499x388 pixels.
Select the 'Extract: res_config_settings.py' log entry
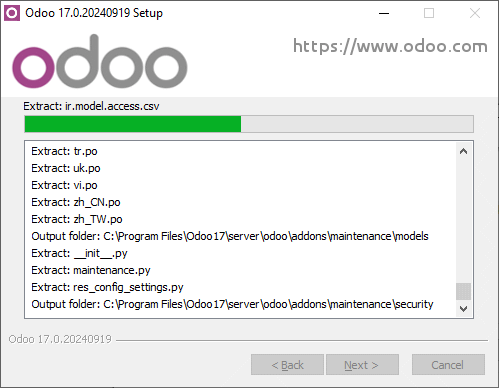click(107, 287)
